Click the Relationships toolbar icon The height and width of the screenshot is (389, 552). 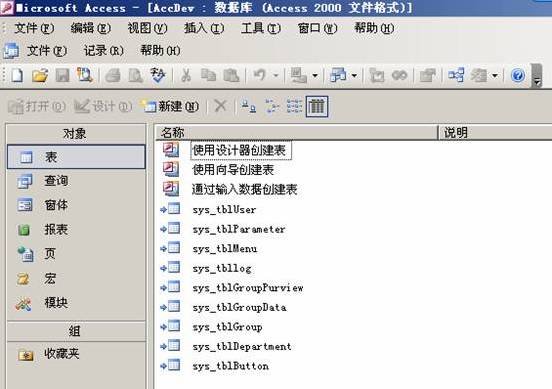[456, 75]
